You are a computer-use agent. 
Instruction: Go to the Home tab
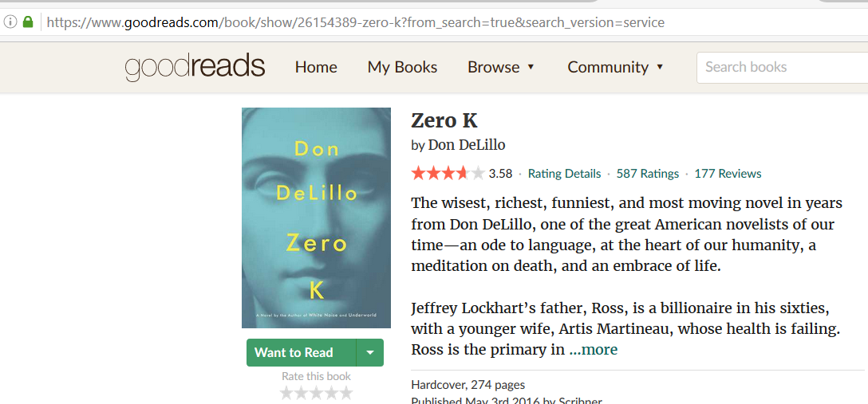[x=316, y=68]
